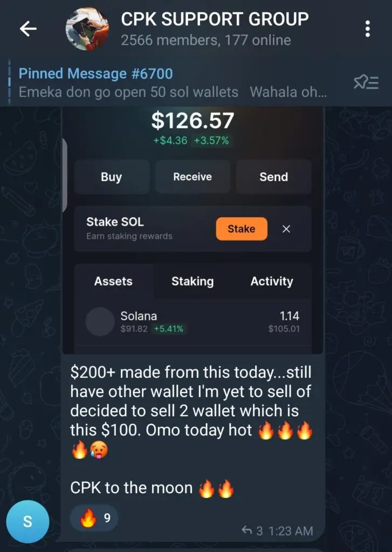Tap the Send button

(274, 177)
